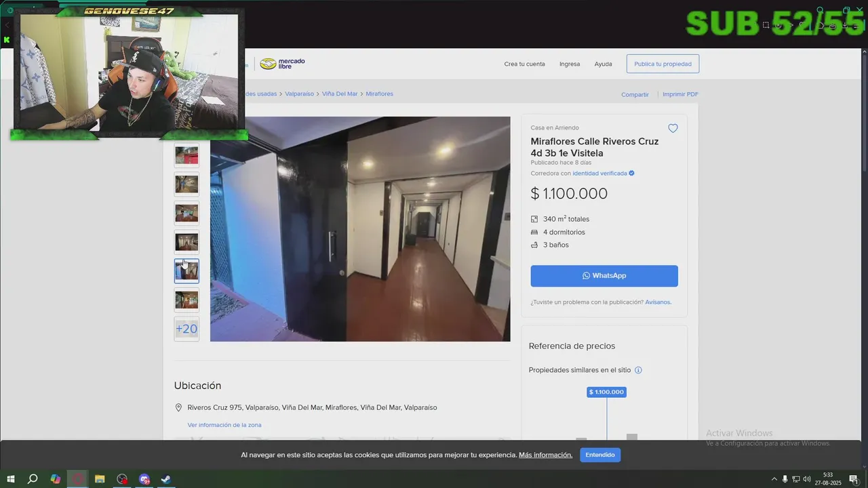
Task: Open Windows search from the taskbar
Action: pyautogui.click(x=33, y=479)
